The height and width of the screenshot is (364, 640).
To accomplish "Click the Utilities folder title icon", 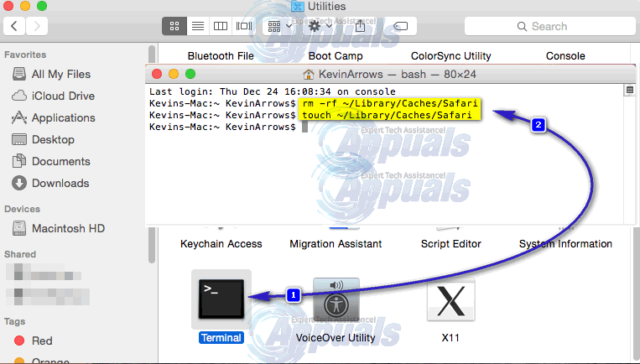I will pos(298,6).
